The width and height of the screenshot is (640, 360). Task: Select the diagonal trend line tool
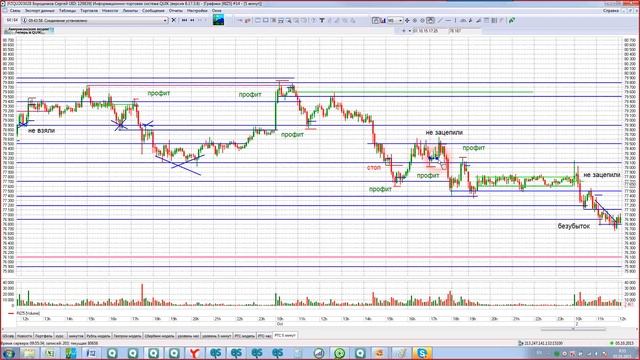[x=440, y=20]
